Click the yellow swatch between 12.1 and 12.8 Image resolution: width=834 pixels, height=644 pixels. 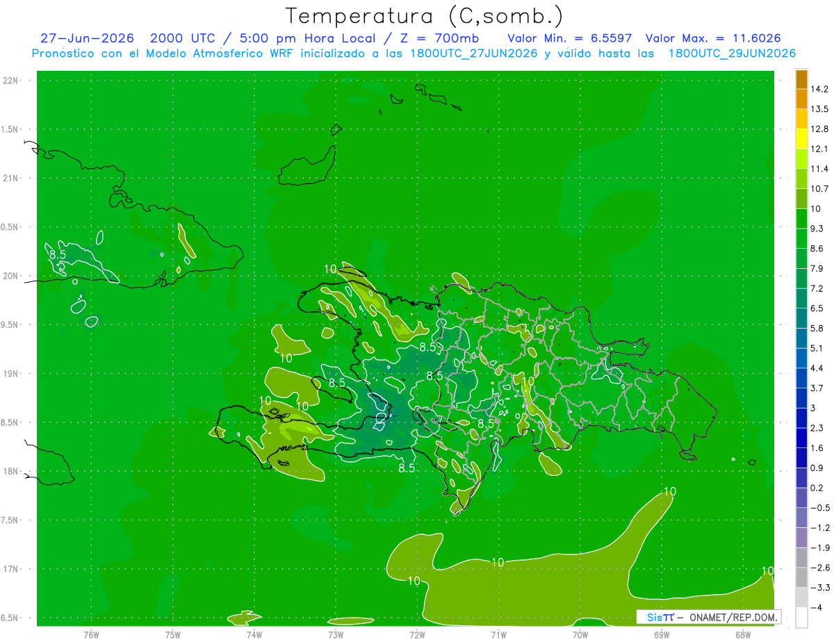click(801, 139)
